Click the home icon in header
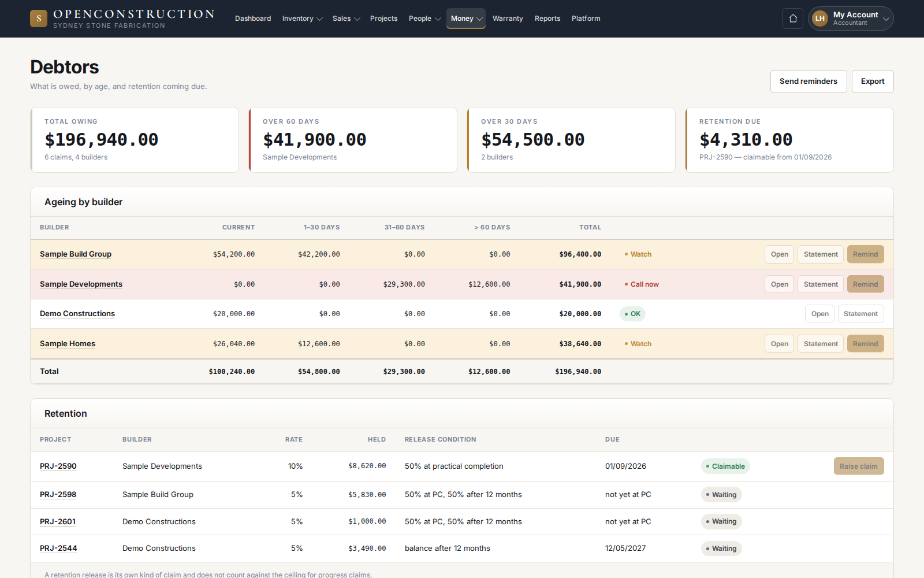 (793, 18)
